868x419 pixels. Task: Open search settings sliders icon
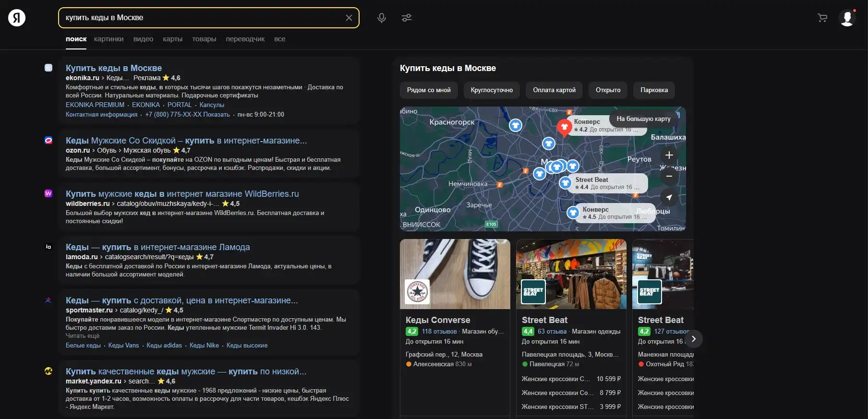(407, 18)
